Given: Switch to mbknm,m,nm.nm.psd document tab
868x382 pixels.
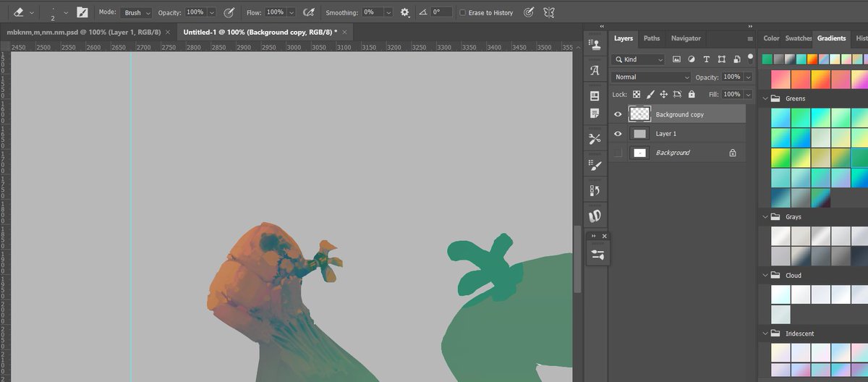Looking at the screenshot, I should click(x=83, y=33).
